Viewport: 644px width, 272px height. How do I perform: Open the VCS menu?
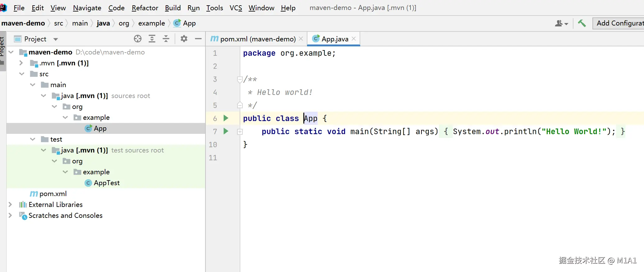tap(236, 8)
